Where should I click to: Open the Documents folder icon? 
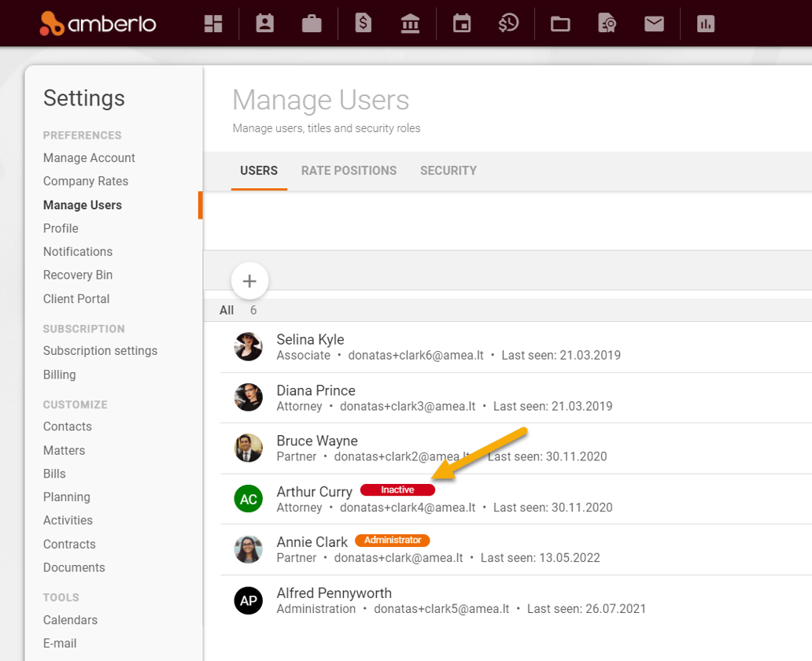pos(559,23)
